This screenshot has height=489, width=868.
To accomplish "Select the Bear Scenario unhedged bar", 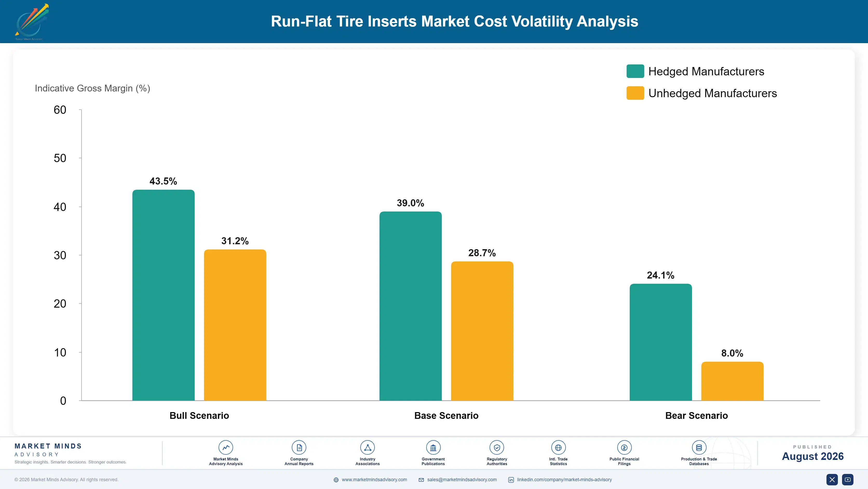I will tap(732, 381).
